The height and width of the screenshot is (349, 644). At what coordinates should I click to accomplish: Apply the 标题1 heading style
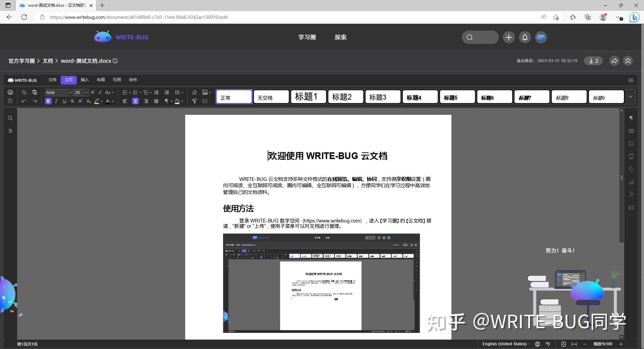click(308, 97)
